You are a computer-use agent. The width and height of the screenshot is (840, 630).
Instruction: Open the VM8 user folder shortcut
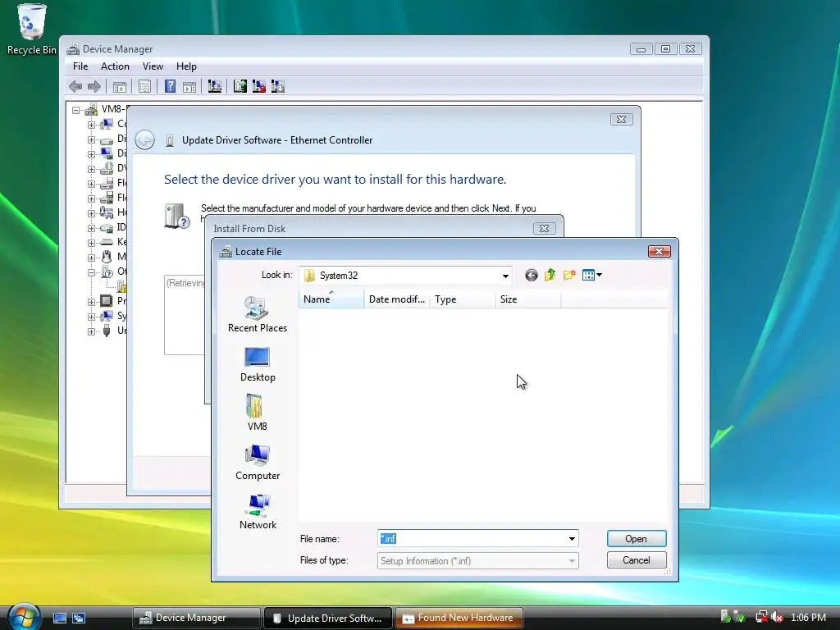click(x=257, y=413)
